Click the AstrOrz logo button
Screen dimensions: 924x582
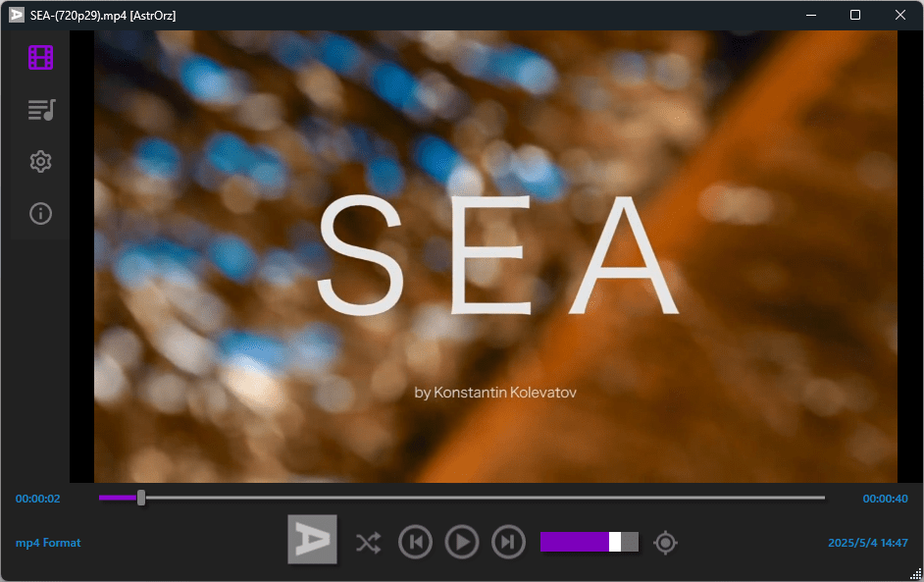[x=312, y=539]
